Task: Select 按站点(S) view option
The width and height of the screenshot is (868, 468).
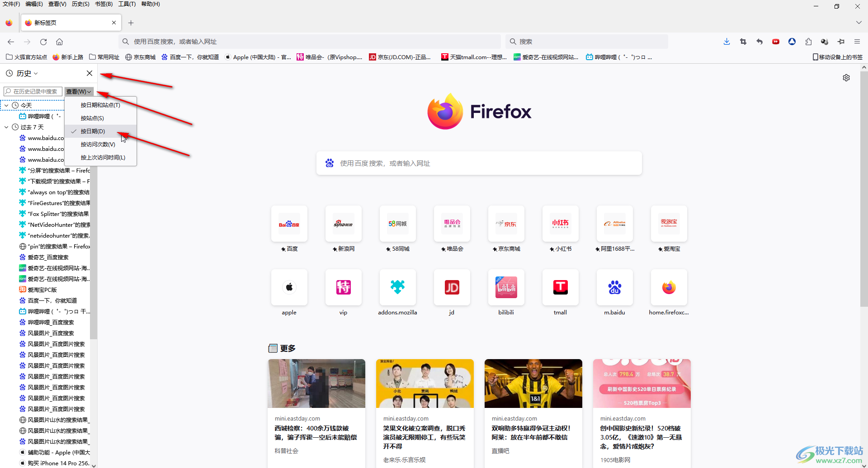Action: coord(100,118)
